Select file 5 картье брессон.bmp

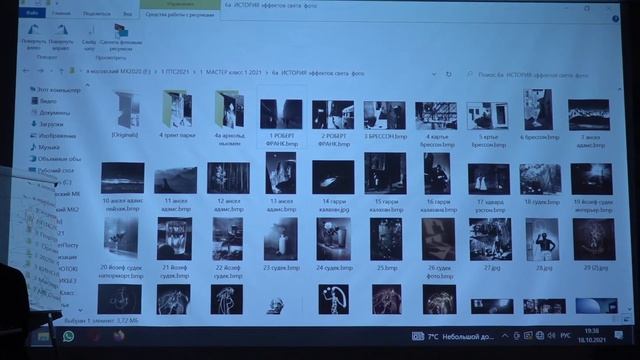click(x=488, y=124)
